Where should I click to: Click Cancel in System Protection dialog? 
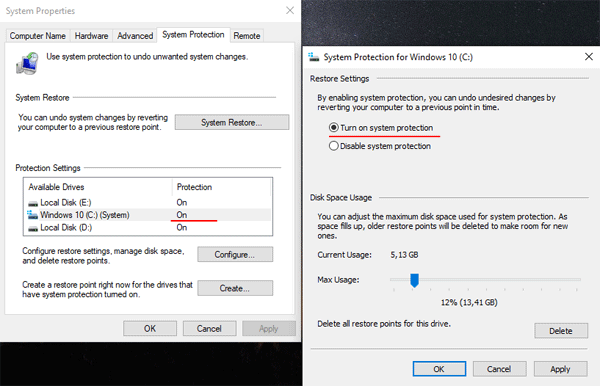[x=499, y=369]
